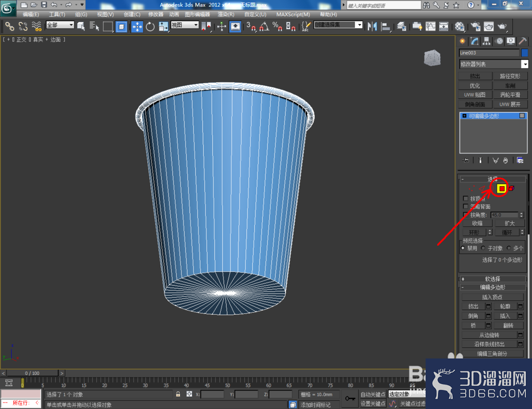Open the 帮助(H) menu

point(328,14)
